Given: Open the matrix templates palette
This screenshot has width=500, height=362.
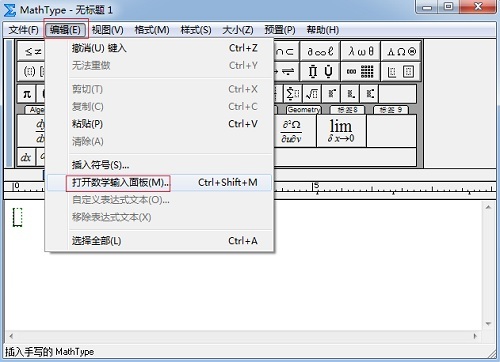Looking at the screenshot, I should [360, 71].
